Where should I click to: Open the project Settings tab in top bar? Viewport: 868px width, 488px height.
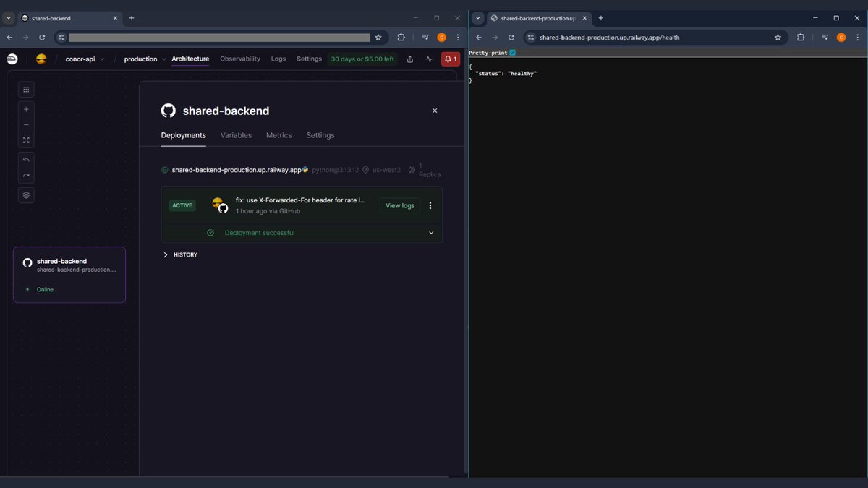[x=309, y=59]
